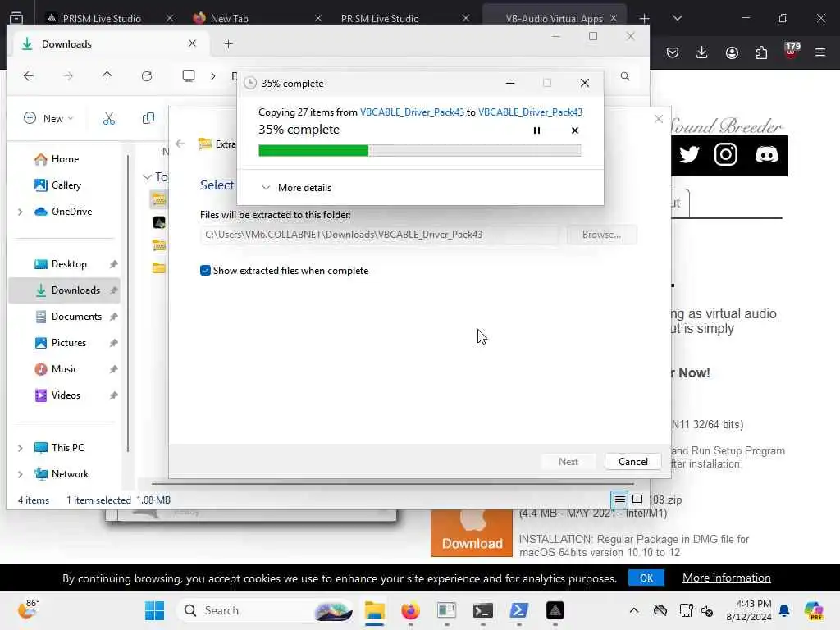The height and width of the screenshot is (630, 840).
Task: Switch to large thumbnails view layout
Action: [637, 500]
